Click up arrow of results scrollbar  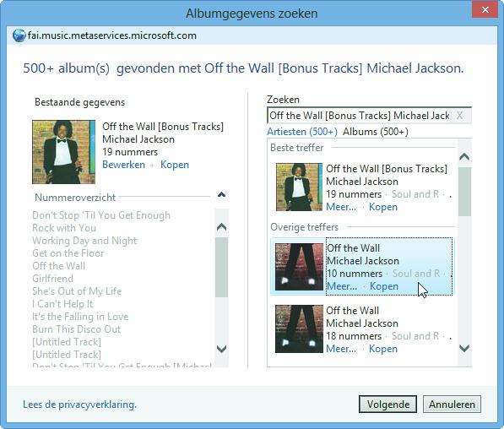pos(464,156)
